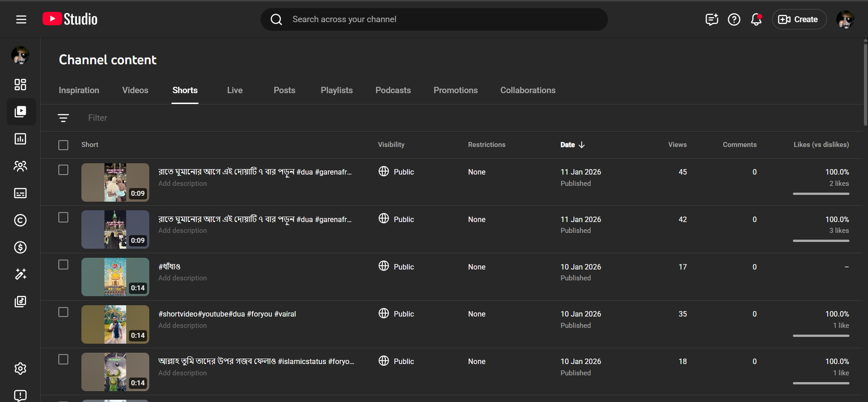The height and width of the screenshot is (402, 868).
Task: Open the Dashboard sidebar icon
Action: 20,85
